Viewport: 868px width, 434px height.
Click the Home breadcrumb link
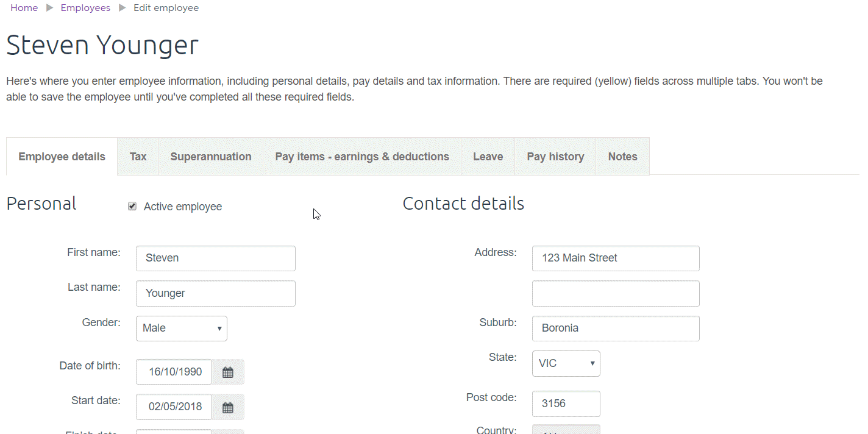coord(24,8)
